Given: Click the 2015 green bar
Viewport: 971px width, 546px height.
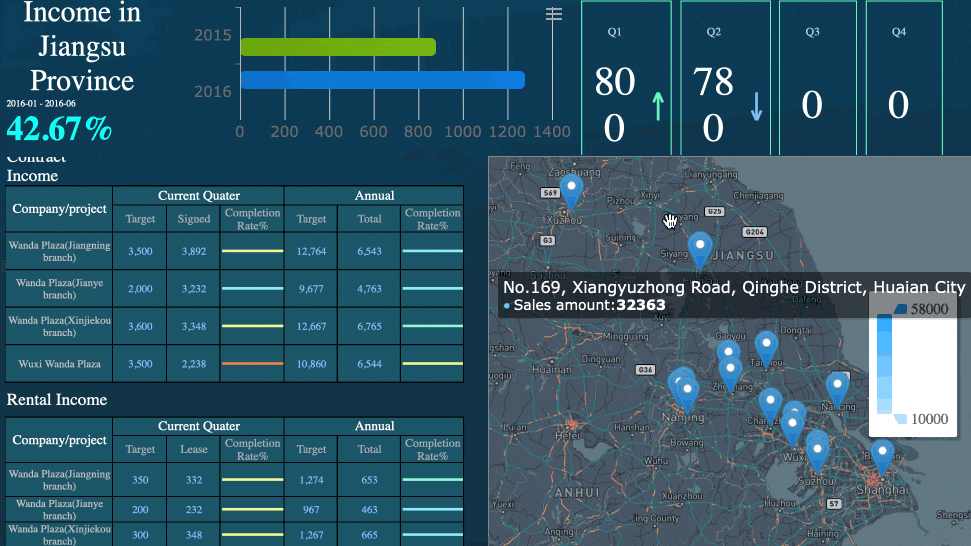Looking at the screenshot, I should (338, 47).
